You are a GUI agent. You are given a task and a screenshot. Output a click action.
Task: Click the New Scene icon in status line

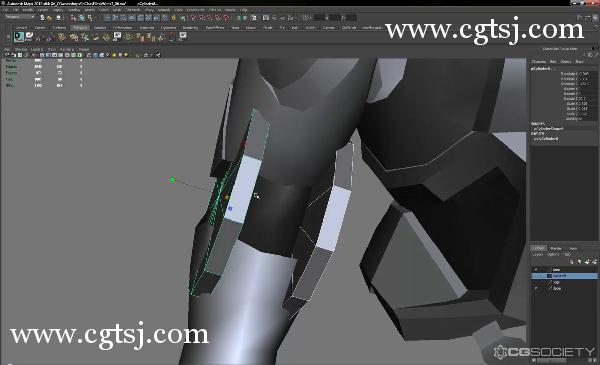(42, 18)
